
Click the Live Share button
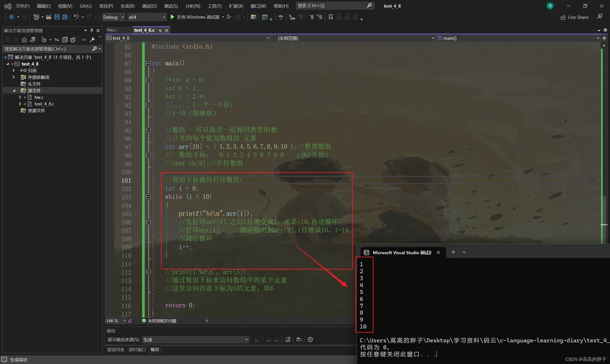coord(574,17)
